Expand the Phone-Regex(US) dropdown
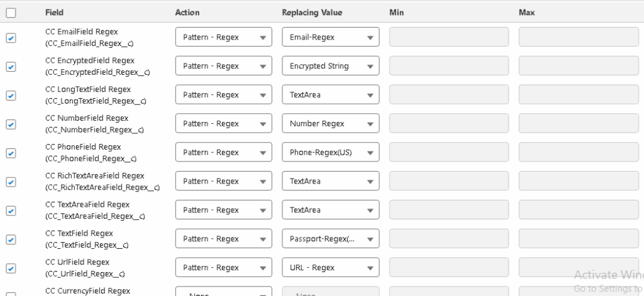644x296 pixels. 330,153
